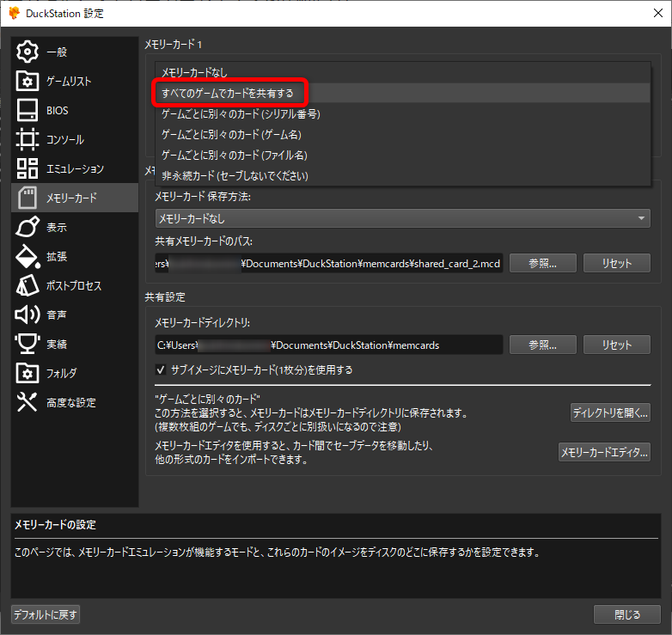
Task: Click 参照... beside メモリーカードディレクトリ
Action: tap(542, 345)
